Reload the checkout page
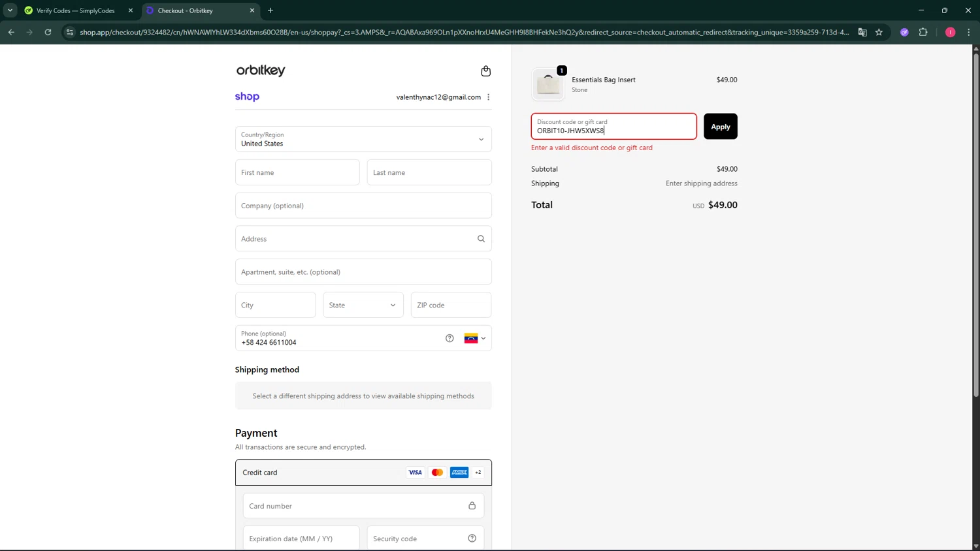Image resolution: width=980 pixels, height=551 pixels. point(48,32)
